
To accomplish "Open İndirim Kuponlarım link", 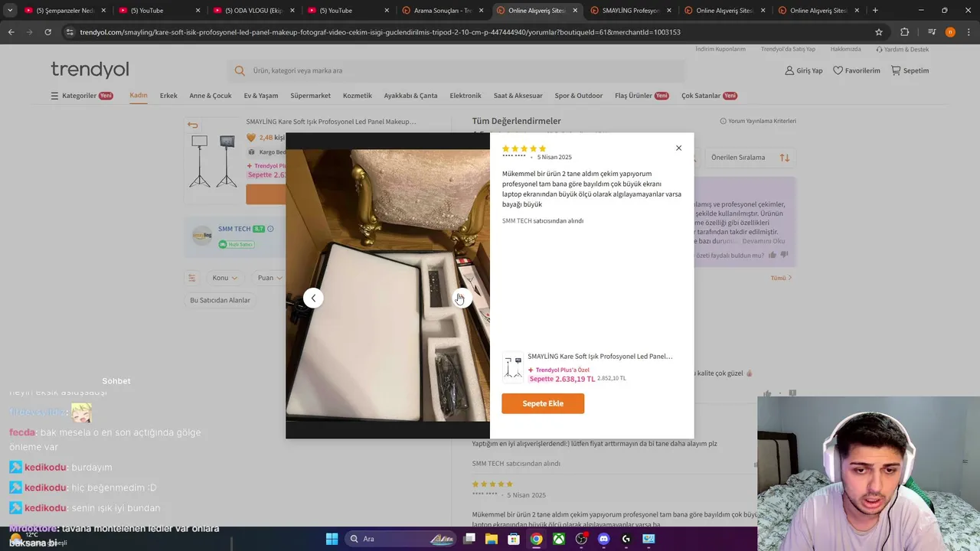I will click(720, 49).
